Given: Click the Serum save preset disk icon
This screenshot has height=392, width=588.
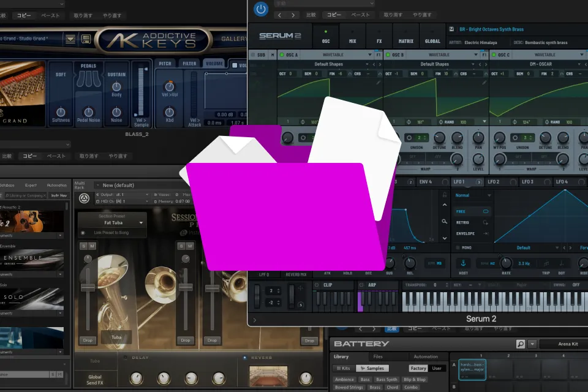Looking at the screenshot, I should [x=451, y=29].
